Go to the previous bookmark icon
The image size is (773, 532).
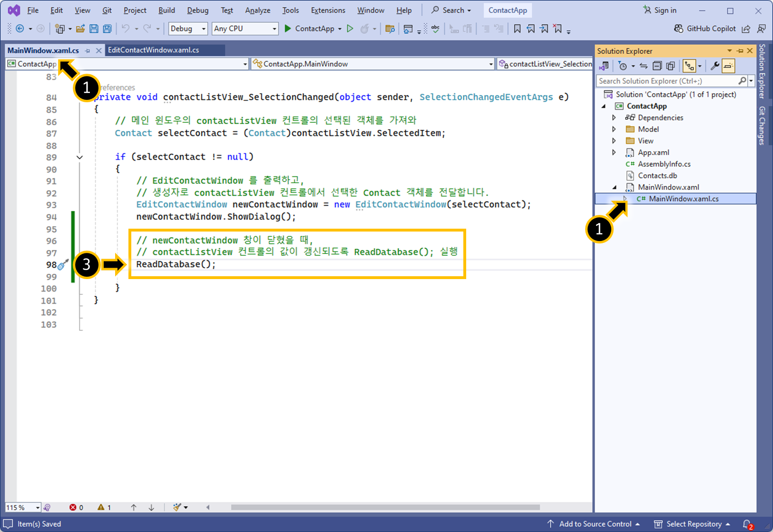click(x=531, y=29)
